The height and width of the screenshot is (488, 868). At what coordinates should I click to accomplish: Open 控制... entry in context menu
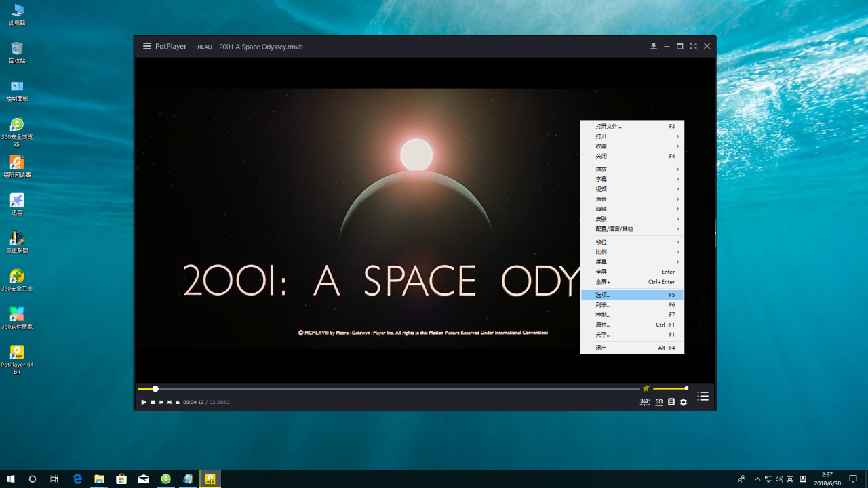click(632, 314)
